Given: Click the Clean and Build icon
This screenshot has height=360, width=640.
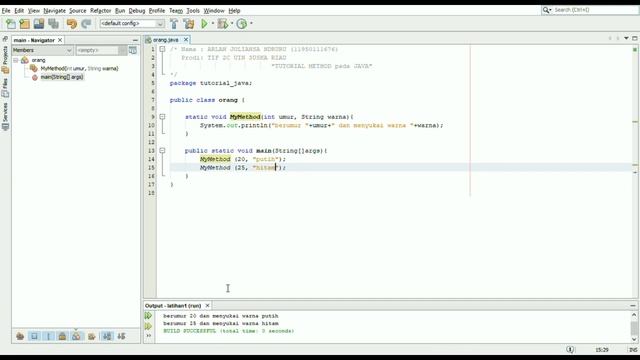Looking at the screenshot, I should (189, 24).
